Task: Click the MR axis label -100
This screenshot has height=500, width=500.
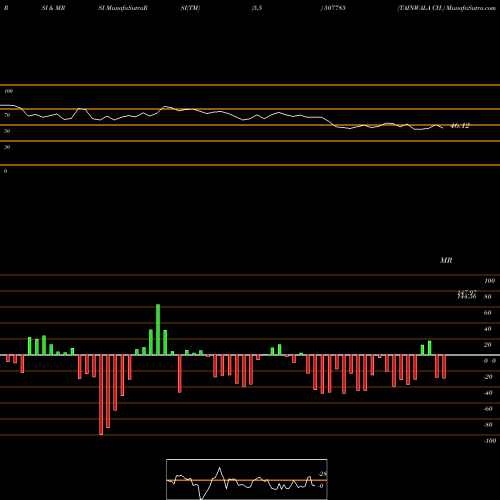Action: click(490, 441)
